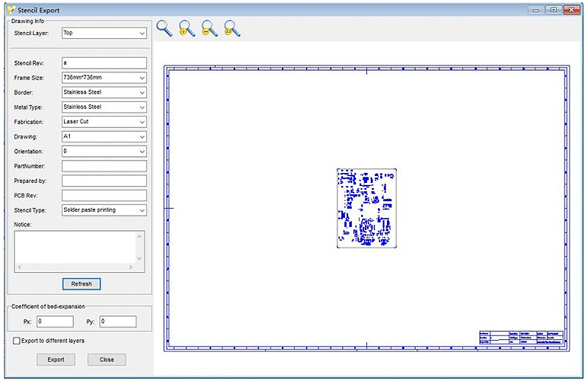This screenshot has height=381, width=588.
Task: Click the plain magnifier zoom tool
Action: (x=164, y=29)
